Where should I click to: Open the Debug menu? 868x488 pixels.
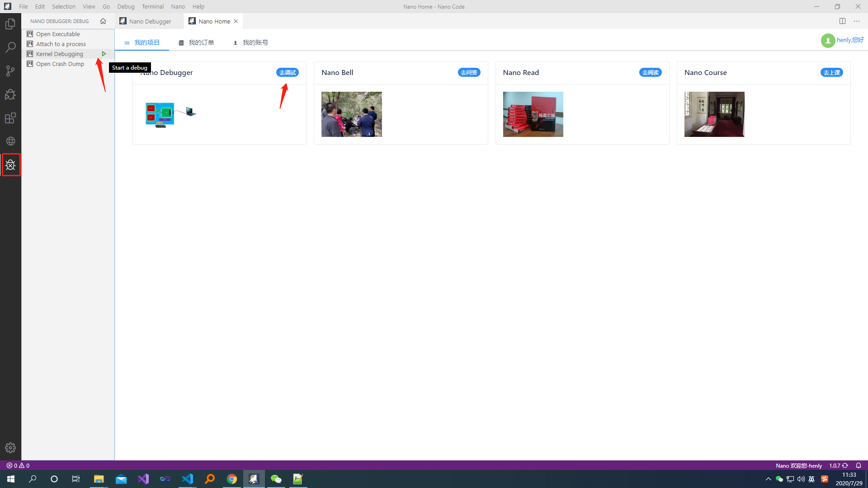[126, 6]
